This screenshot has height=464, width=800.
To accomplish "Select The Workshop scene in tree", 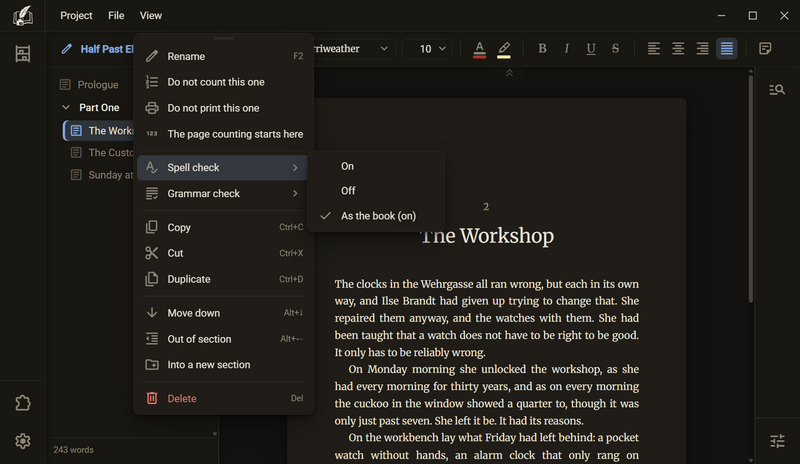I will (98, 131).
